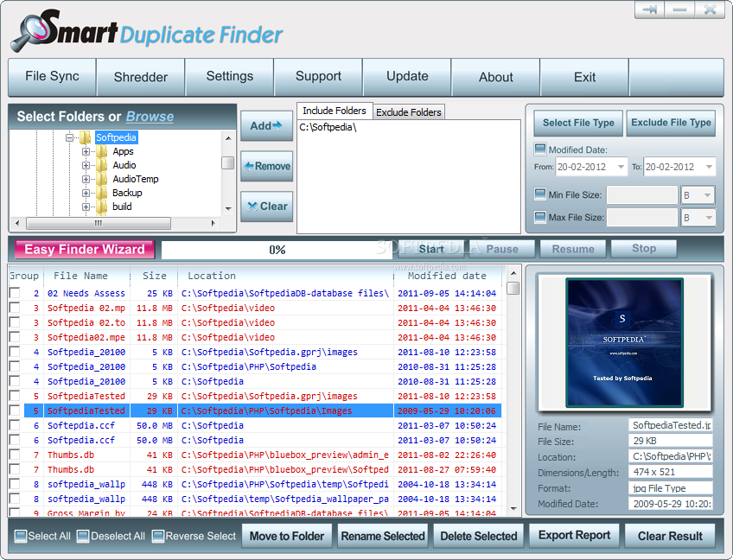The height and width of the screenshot is (560, 733).
Task: Expand the AudioTemp folder node
Action: tap(86, 179)
